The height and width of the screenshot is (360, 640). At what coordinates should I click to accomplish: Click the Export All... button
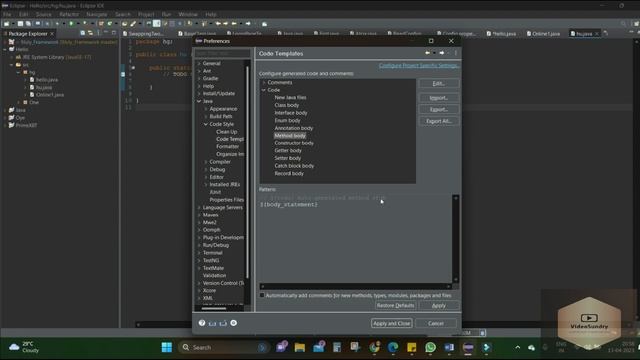[439, 121]
